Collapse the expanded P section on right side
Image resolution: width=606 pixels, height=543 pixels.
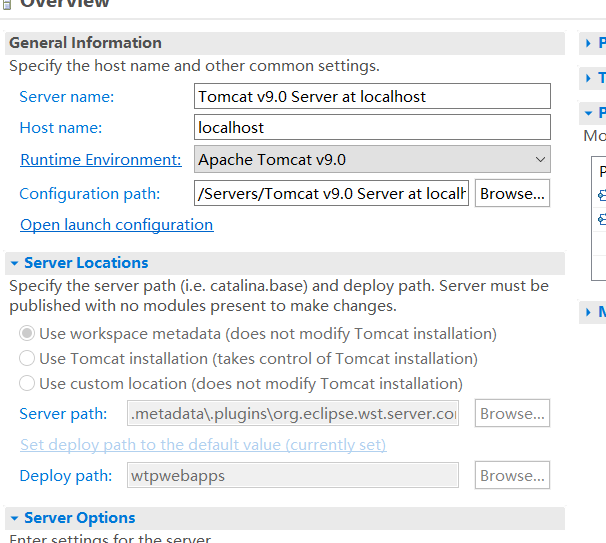coord(588,114)
